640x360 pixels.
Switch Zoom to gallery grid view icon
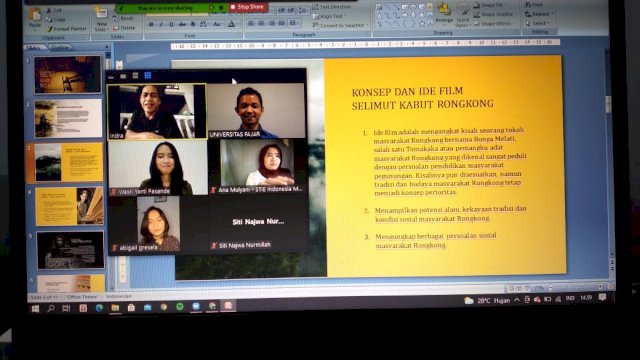pos(148,75)
